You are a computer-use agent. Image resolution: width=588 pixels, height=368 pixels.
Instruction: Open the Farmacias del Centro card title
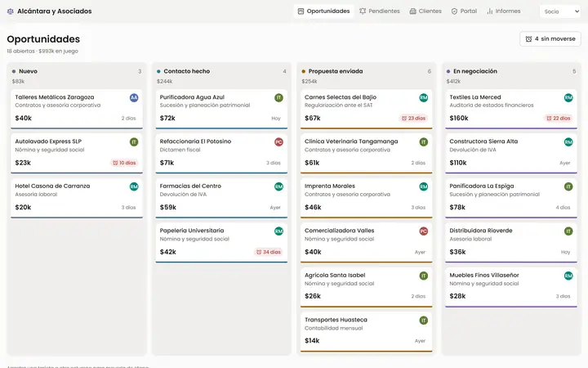tap(190, 186)
